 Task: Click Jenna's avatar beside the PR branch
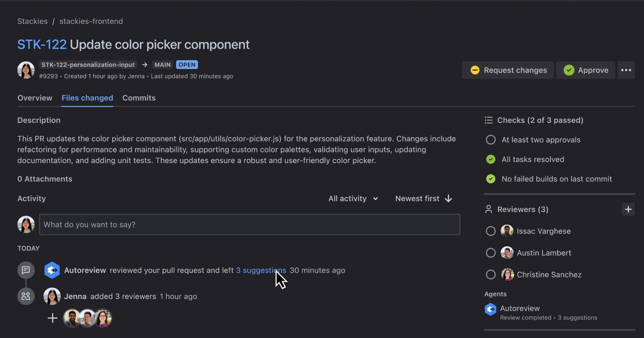tap(26, 70)
